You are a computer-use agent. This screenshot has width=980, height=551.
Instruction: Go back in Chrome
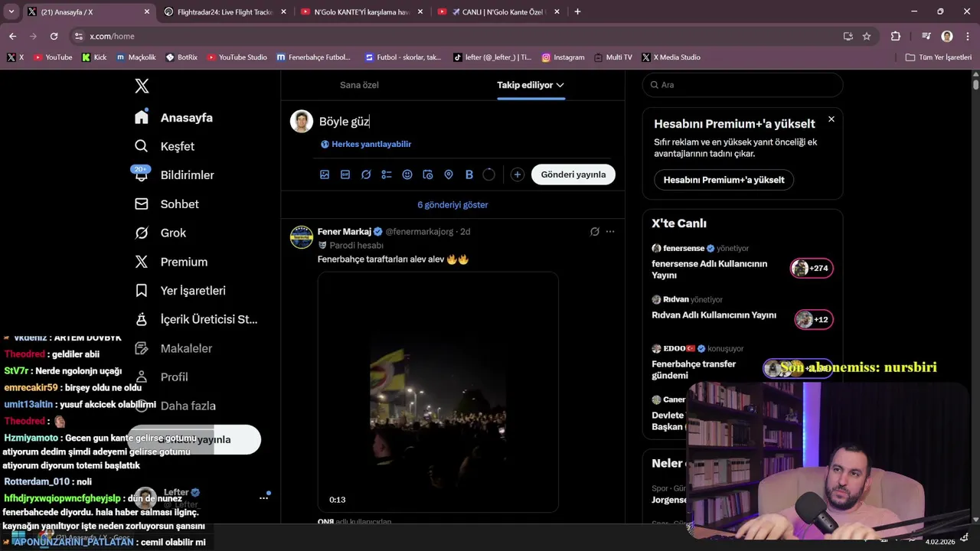pos(12,36)
